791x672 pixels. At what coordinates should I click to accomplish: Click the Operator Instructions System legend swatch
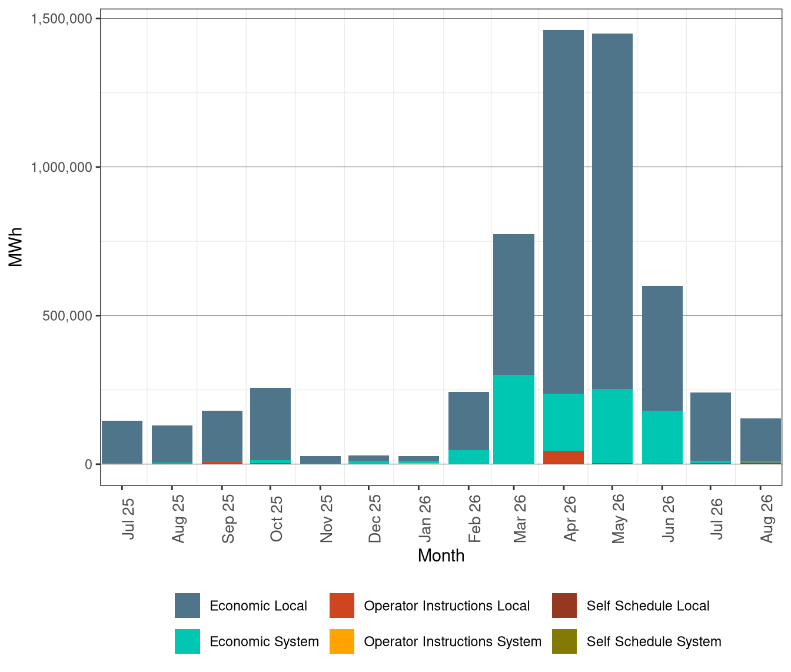[342, 641]
